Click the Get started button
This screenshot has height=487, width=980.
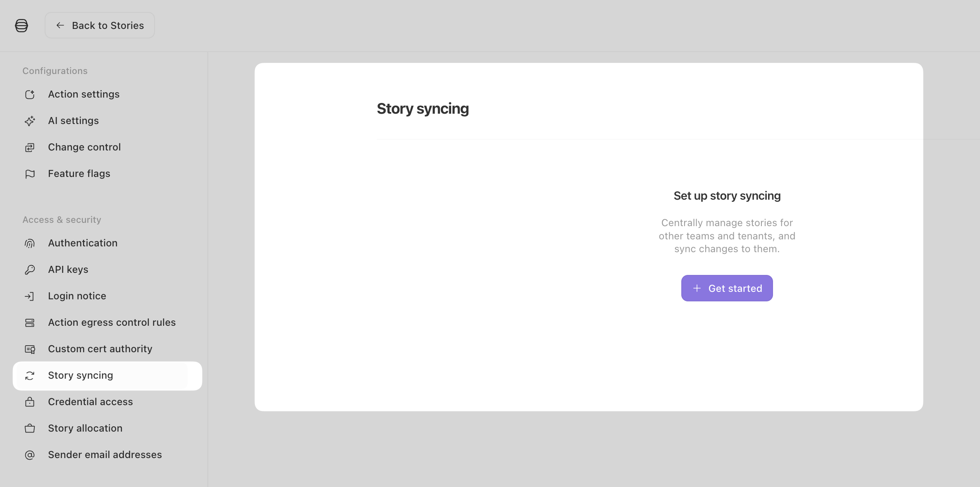point(727,288)
